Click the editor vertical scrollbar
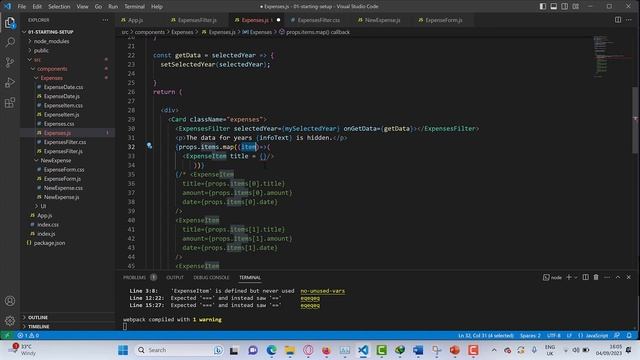This screenshot has height=360, width=640. tap(635, 120)
